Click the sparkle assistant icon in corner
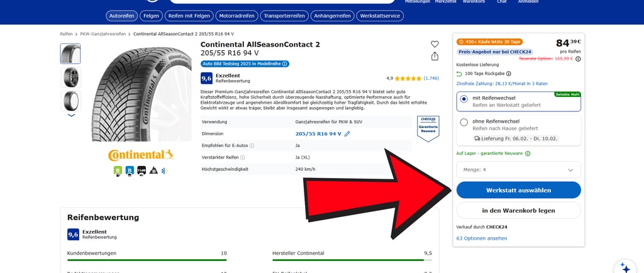 (625, 267)
